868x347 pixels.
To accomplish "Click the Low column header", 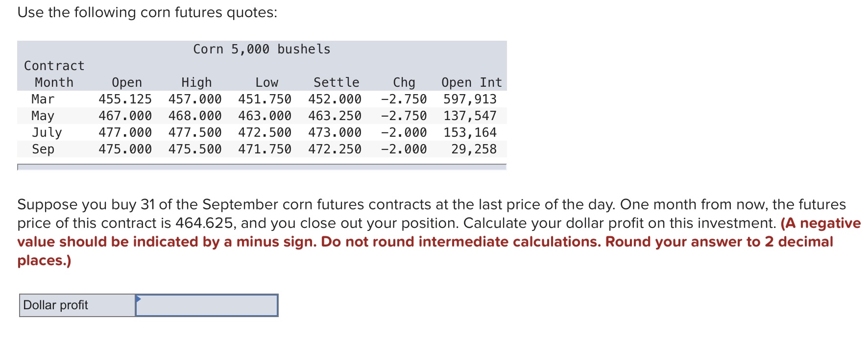I will (266, 82).
